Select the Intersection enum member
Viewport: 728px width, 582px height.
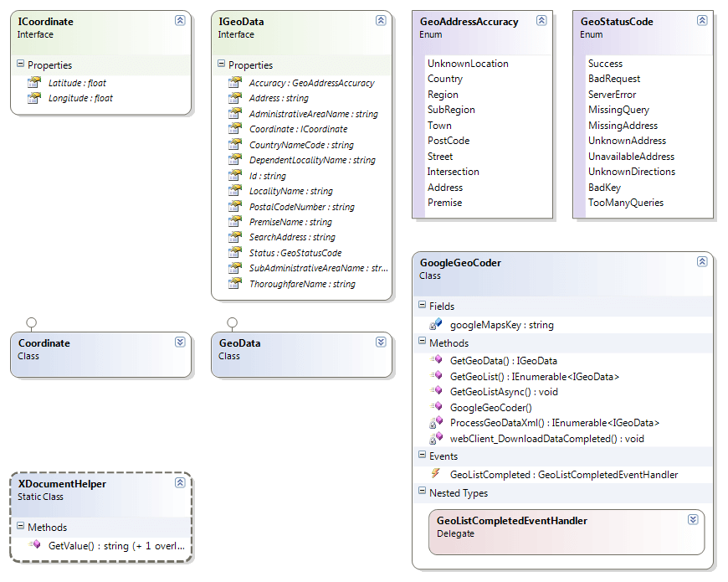coord(454,172)
